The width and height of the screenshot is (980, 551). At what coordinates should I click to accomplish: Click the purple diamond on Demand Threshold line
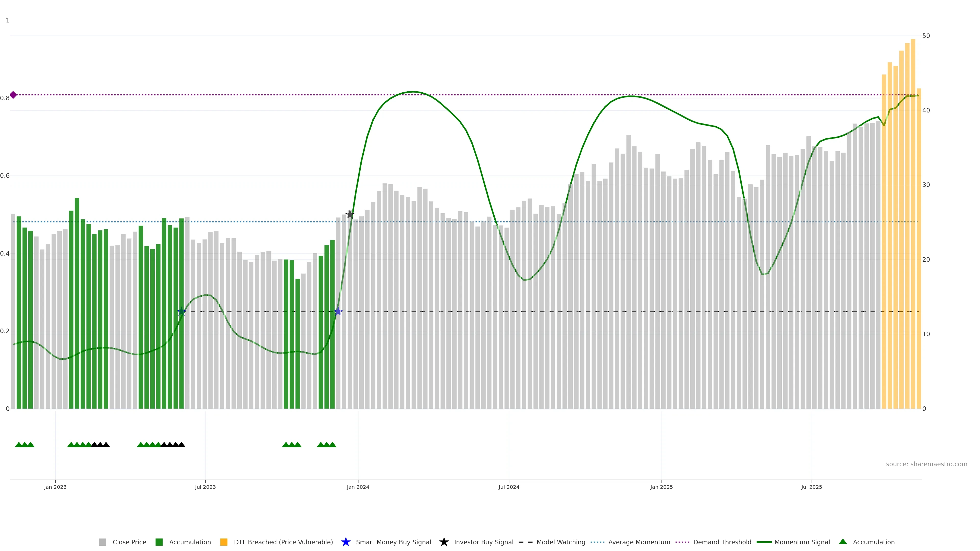(x=13, y=95)
